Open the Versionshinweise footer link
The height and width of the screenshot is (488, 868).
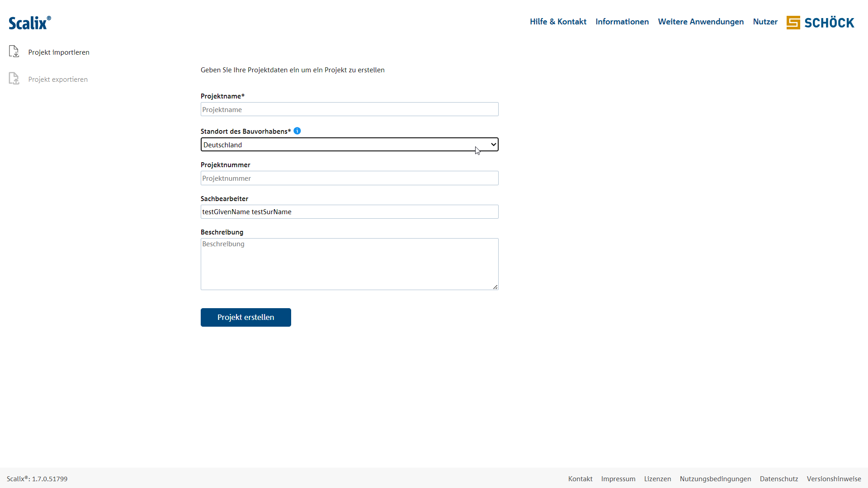click(834, 479)
